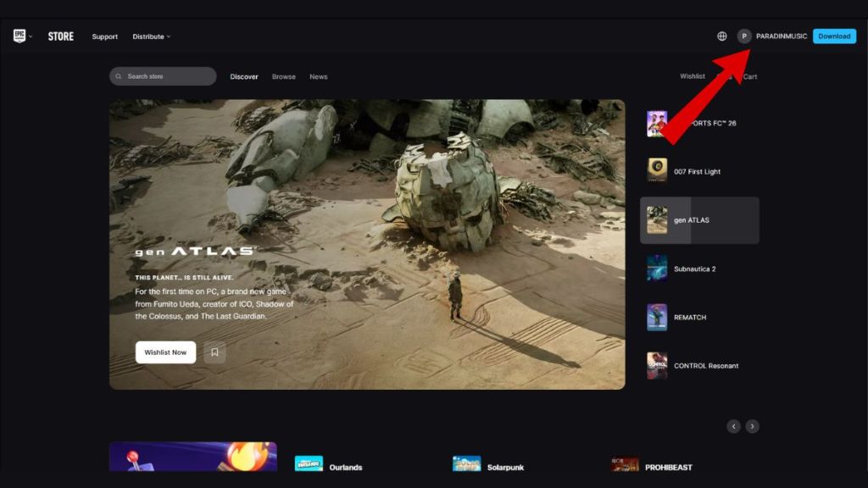
Task: Click the magnifier search icon
Action: pyautogui.click(x=119, y=76)
